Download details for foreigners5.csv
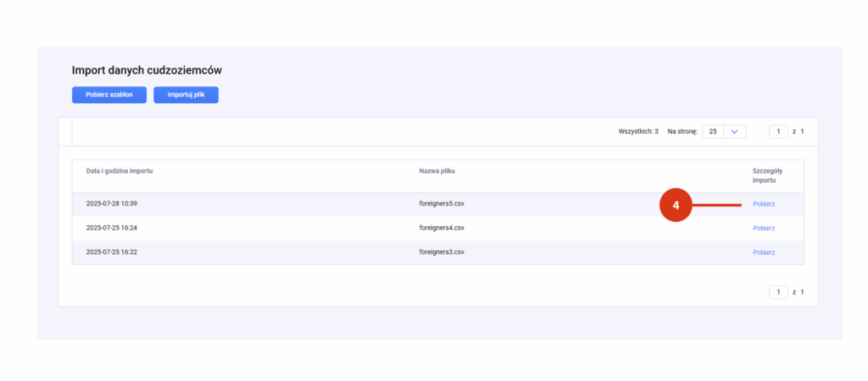868x381 pixels. point(764,204)
